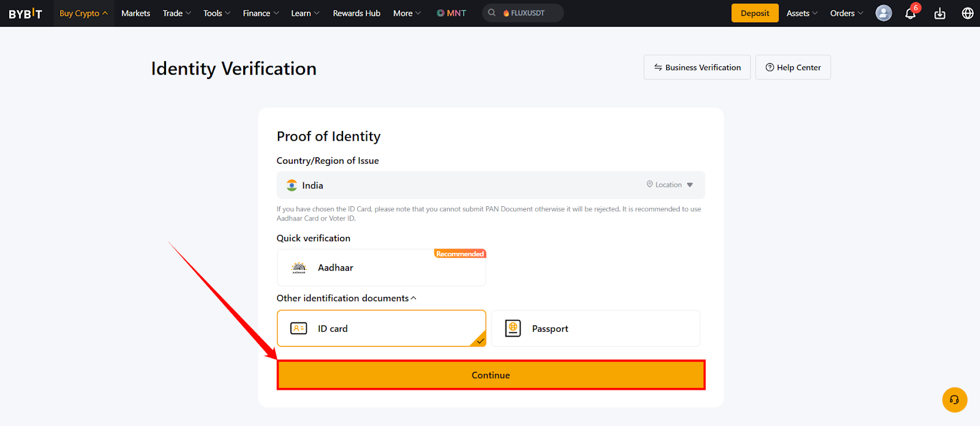Image resolution: width=980 pixels, height=426 pixels.
Task: Click the ID card icon
Action: (x=299, y=329)
